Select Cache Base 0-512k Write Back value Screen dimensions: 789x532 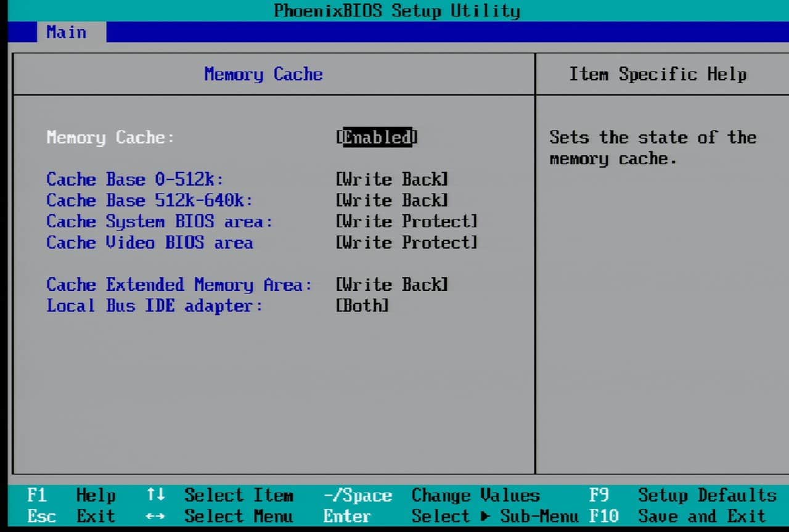[391, 179]
